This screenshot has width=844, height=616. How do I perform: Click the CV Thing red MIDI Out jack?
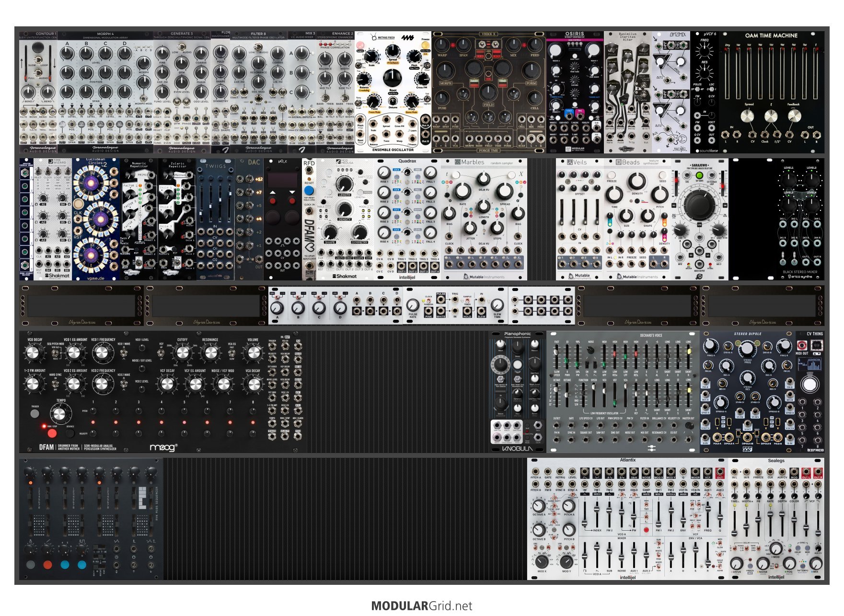point(802,345)
